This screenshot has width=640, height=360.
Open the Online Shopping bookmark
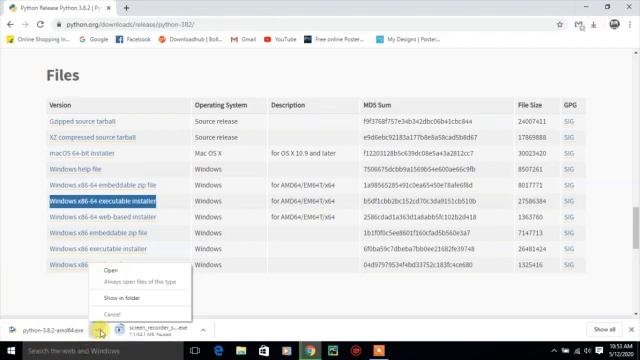pyautogui.click(x=39, y=39)
